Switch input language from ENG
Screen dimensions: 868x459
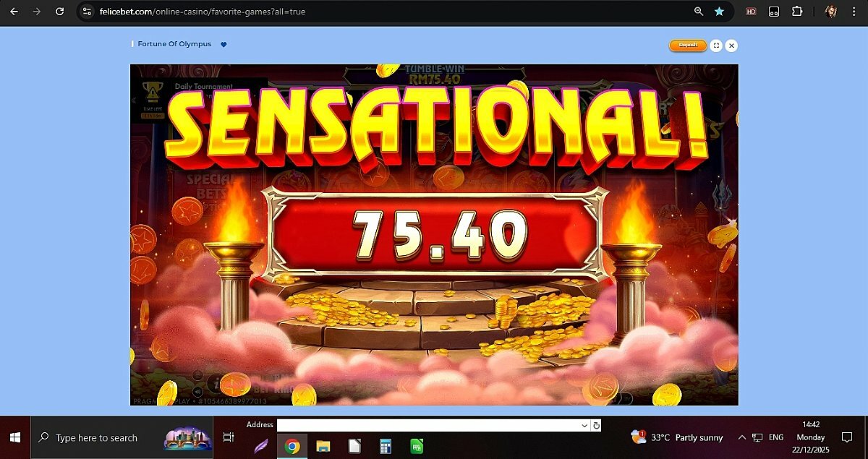coord(776,438)
